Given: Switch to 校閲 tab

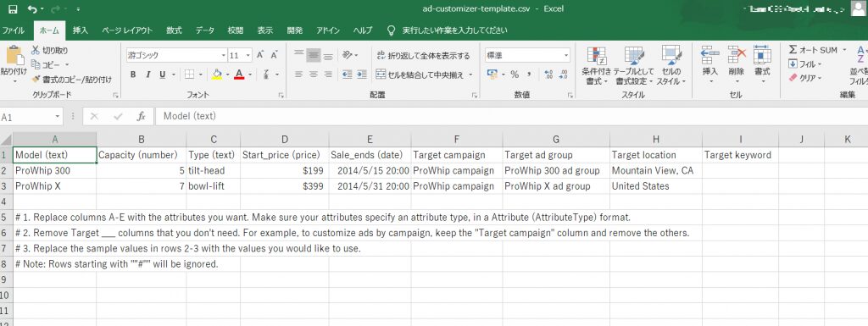Looking at the screenshot, I should [236, 30].
